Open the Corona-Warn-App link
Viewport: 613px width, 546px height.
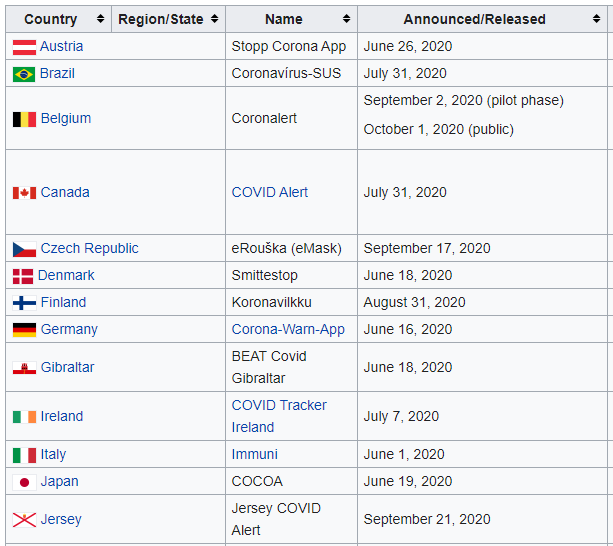click(288, 329)
